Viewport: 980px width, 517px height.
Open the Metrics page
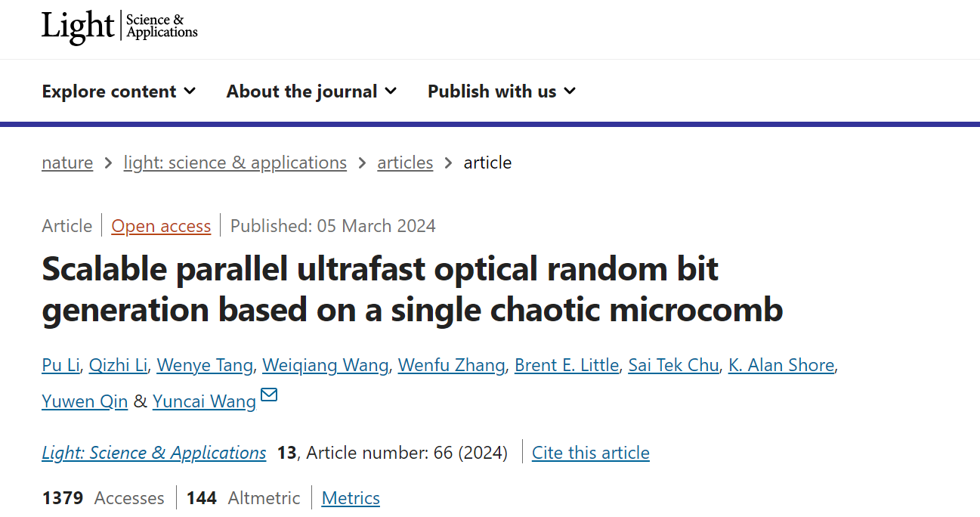pyautogui.click(x=351, y=498)
